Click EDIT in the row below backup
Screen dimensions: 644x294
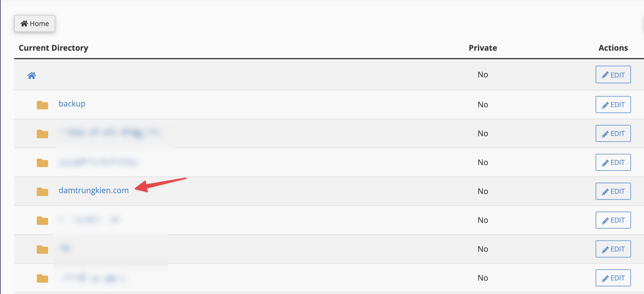(613, 133)
